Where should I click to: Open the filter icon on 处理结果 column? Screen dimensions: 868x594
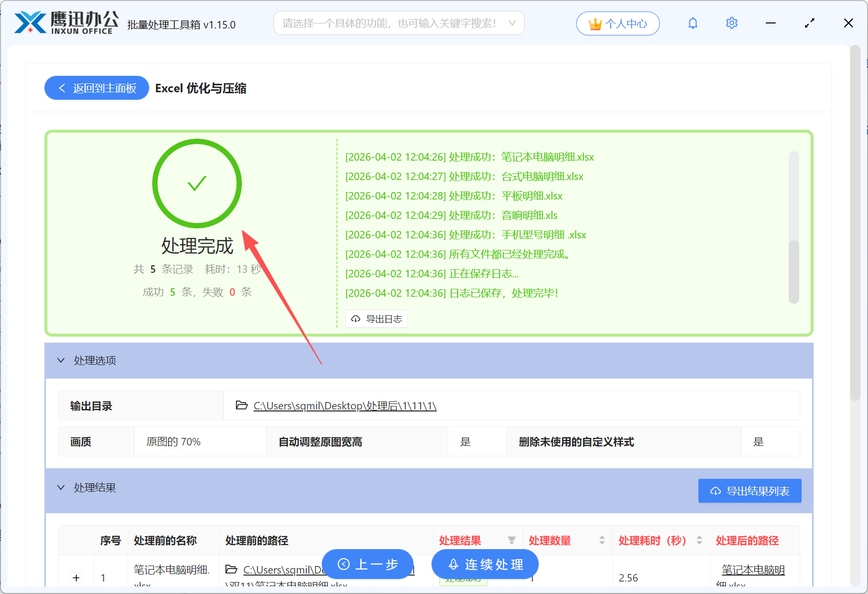pyautogui.click(x=512, y=540)
